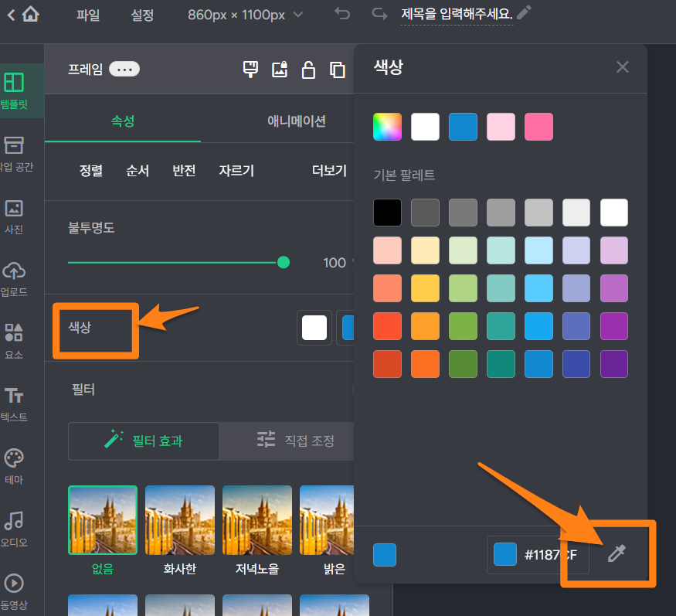Click the duplicate frame icon
The width and height of the screenshot is (676, 616).
click(x=337, y=69)
